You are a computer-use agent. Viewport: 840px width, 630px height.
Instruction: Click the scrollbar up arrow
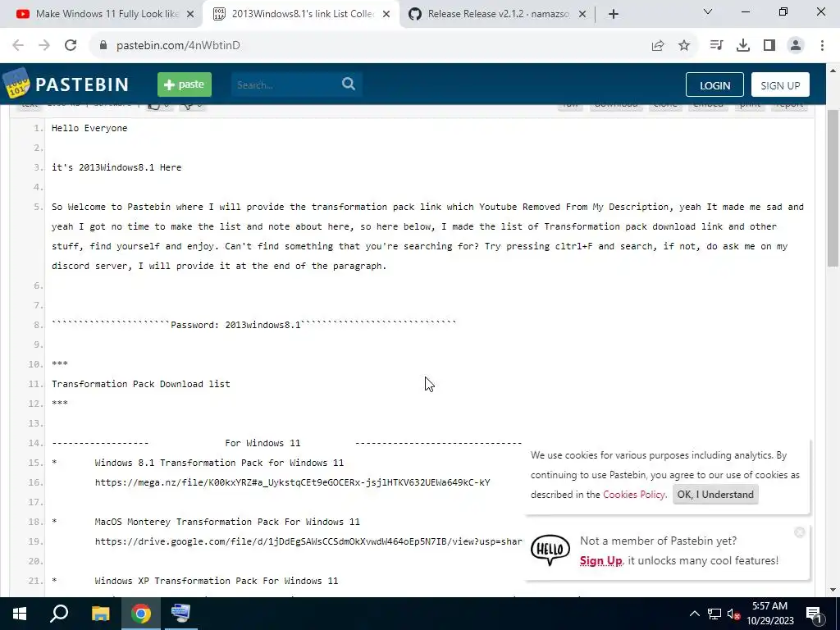(833, 71)
